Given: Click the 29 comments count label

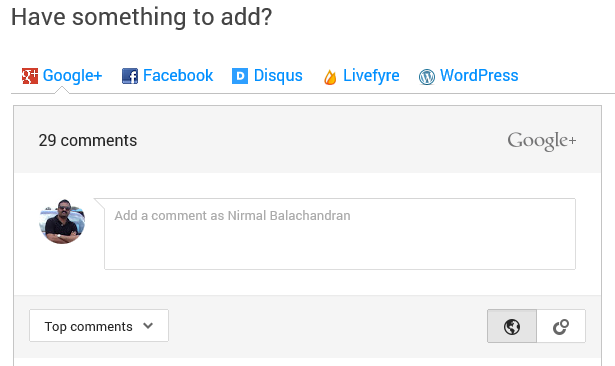Looking at the screenshot, I should [88, 140].
